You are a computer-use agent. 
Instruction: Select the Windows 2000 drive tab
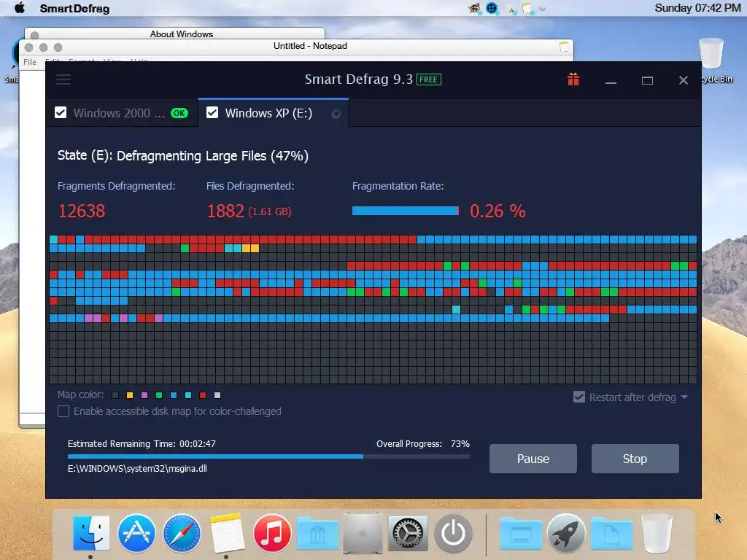[122, 113]
